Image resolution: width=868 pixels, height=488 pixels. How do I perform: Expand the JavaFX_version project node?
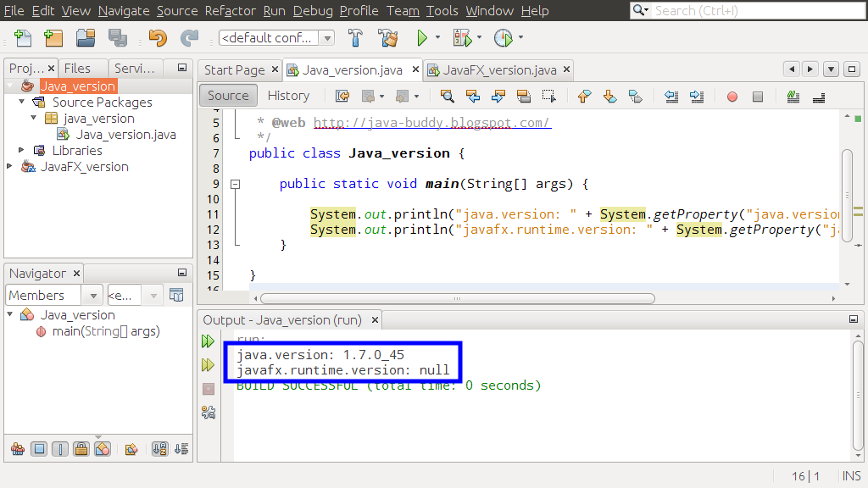pyautogui.click(x=9, y=166)
